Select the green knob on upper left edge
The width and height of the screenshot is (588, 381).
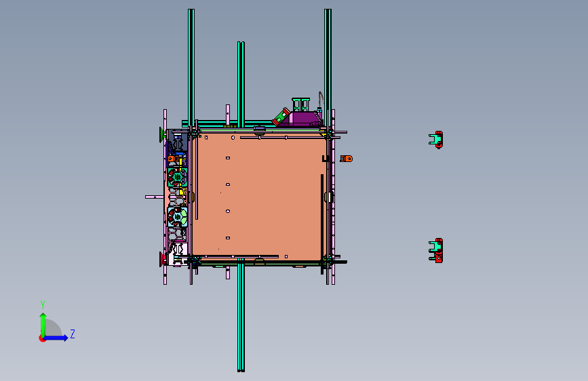coord(162,135)
